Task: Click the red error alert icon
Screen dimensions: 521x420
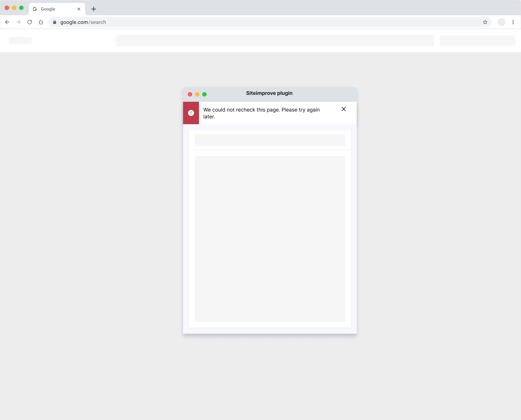Action: tap(191, 113)
